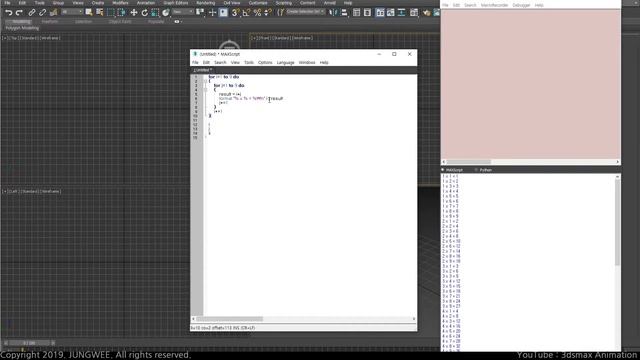Select the Modeling ribbon tab
This screenshot has width=640, height=360.
click(21, 22)
